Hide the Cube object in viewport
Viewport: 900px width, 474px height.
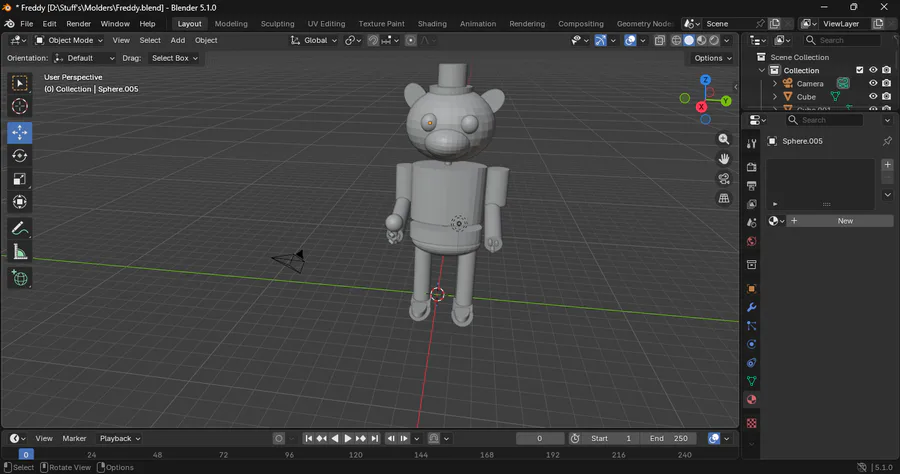pos(873,96)
